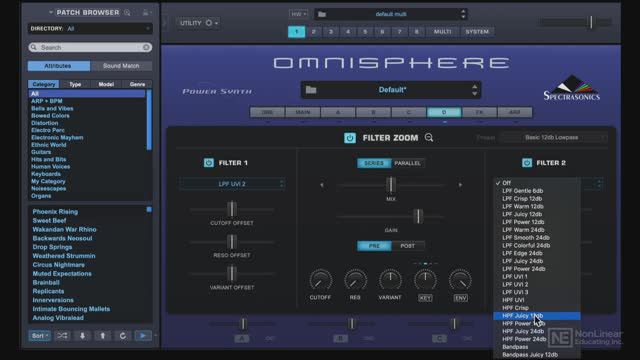The image size is (640, 360).
Task: Click the ENV label button
Action: (x=460, y=298)
